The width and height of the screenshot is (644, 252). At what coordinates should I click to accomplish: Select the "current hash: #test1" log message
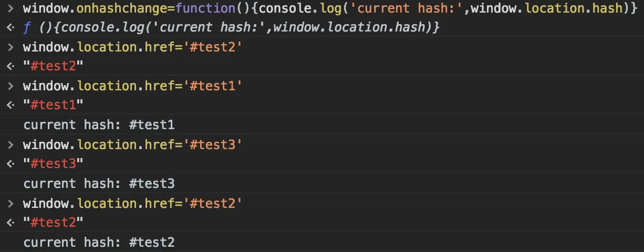(x=99, y=125)
